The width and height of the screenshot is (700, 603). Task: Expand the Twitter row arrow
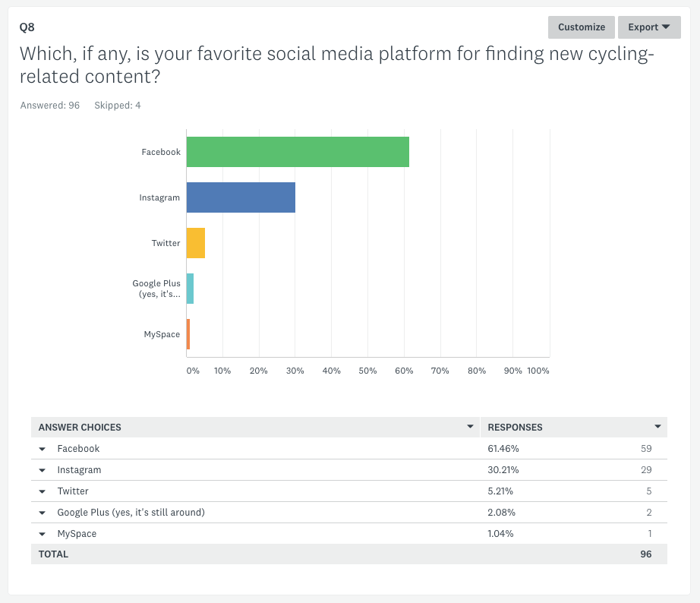(x=43, y=491)
